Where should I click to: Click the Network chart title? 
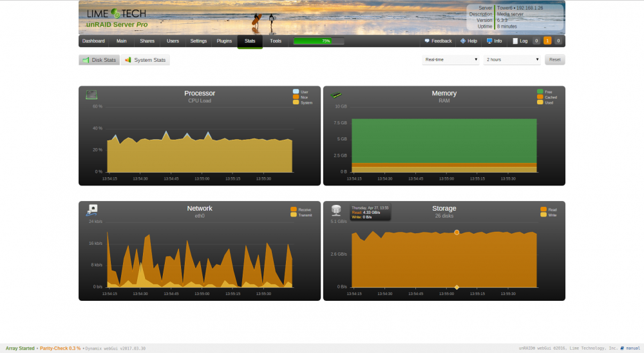click(x=200, y=208)
